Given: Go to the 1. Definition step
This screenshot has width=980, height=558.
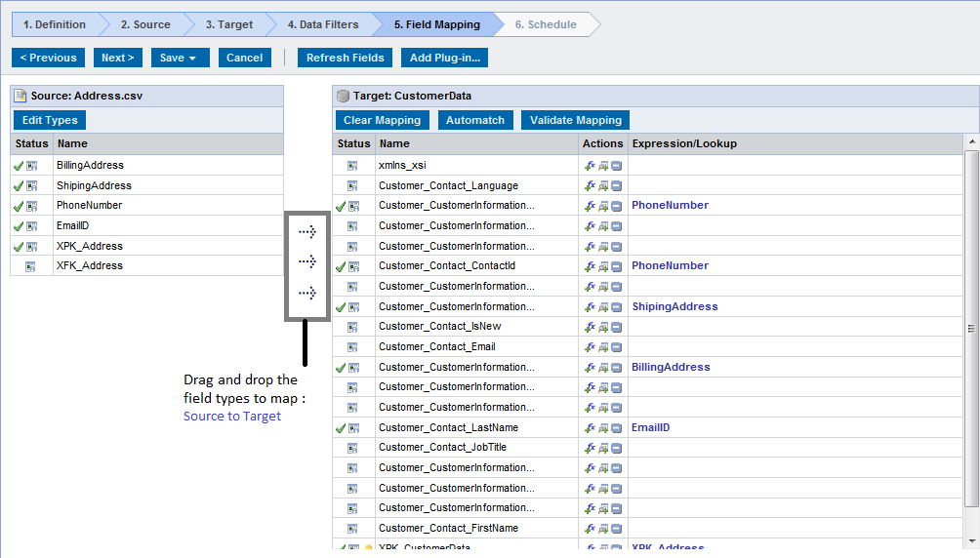Looking at the screenshot, I should tap(55, 24).
